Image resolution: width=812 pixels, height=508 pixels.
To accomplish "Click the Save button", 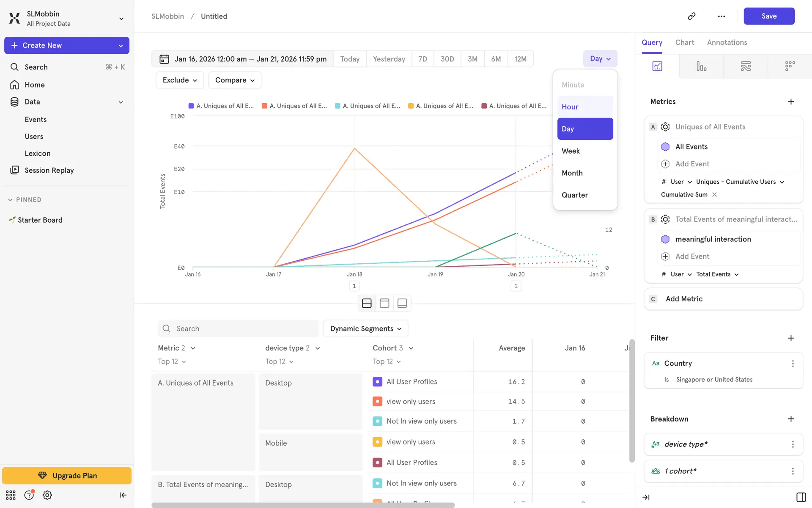I will point(768,16).
